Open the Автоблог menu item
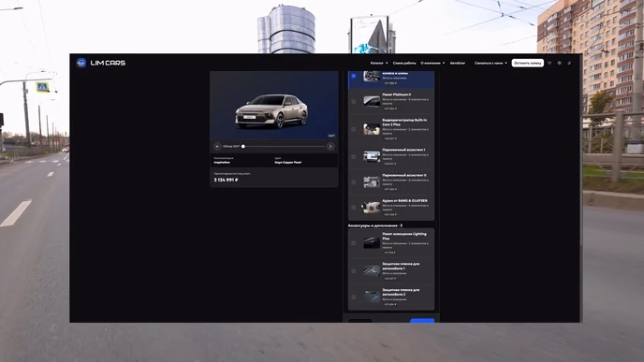 (458, 63)
